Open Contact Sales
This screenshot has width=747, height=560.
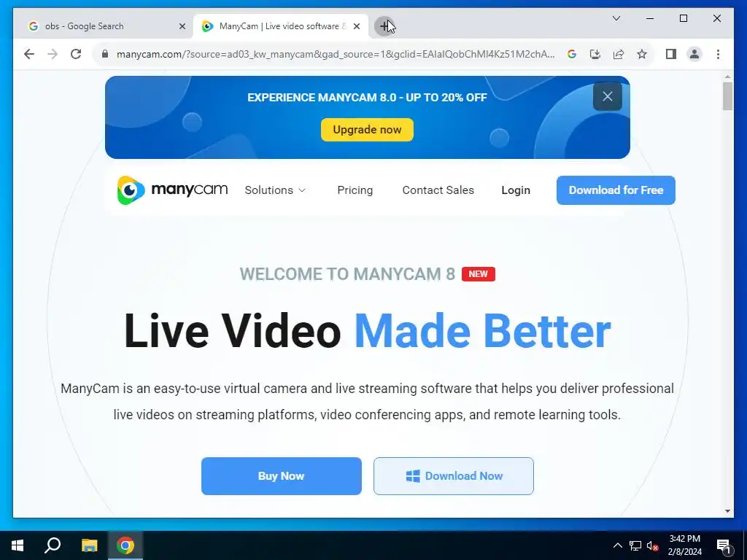[438, 190]
